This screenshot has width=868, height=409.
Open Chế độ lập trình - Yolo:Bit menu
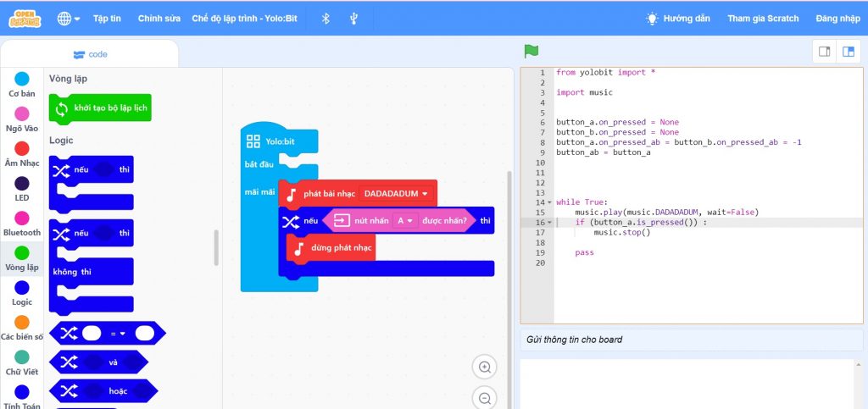coord(244,19)
